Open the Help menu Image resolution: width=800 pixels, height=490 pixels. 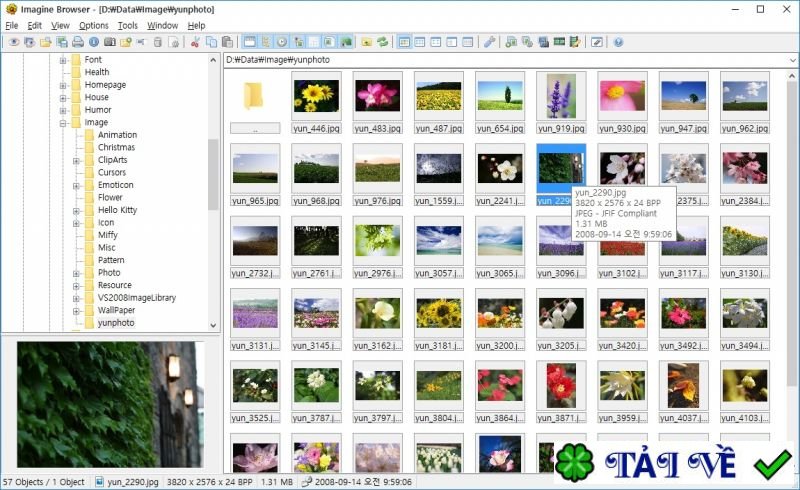click(196, 26)
